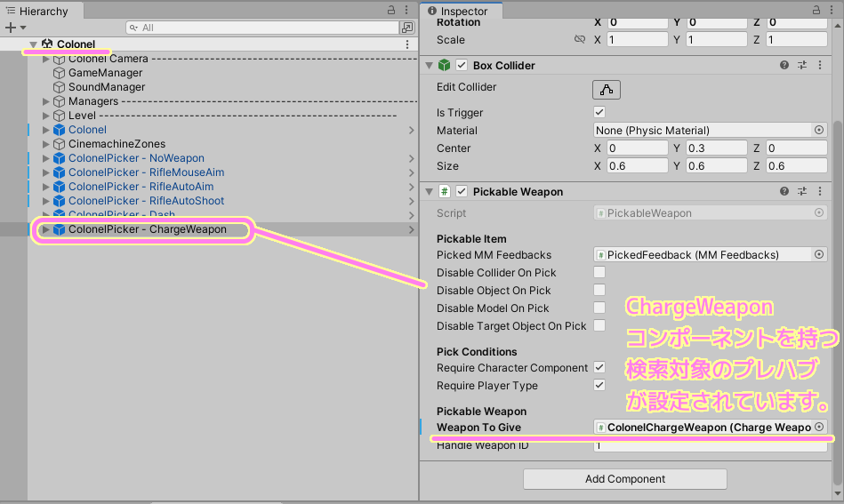Expand the blue Colonel prefab
The image size is (844, 504).
pyautogui.click(x=45, y=130)
